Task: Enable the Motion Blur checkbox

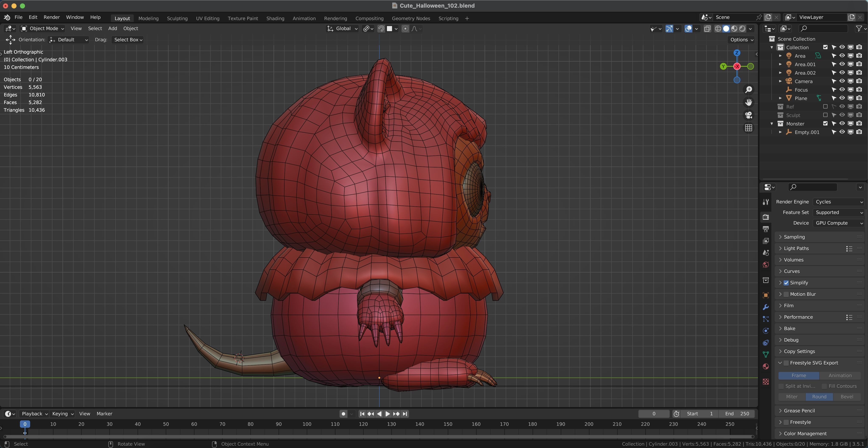Action: 786,294
